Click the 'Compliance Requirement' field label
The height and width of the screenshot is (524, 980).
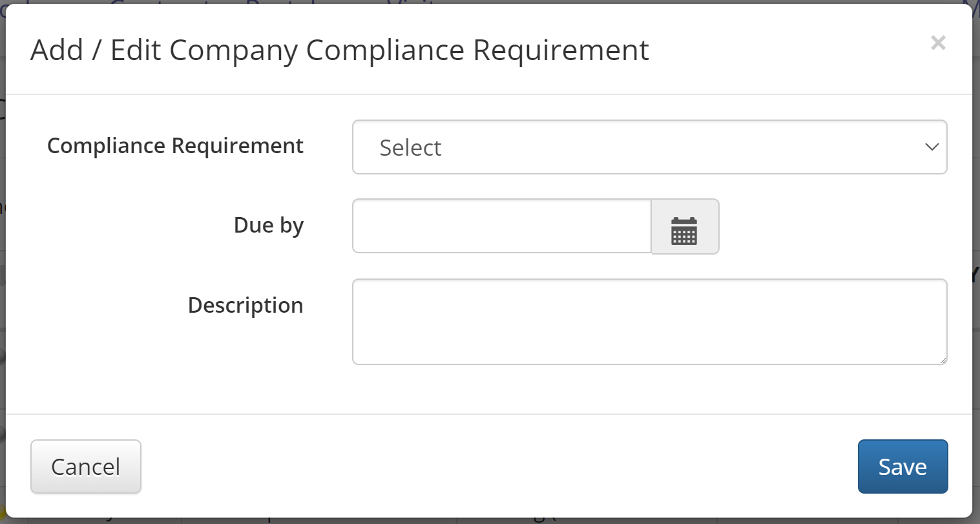175,146
